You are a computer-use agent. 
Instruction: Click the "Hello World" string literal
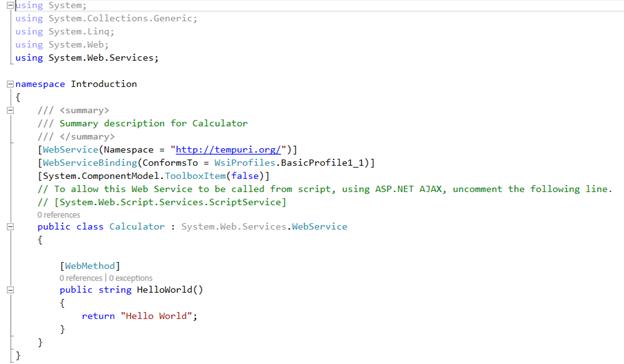click(x=156, y=316)
